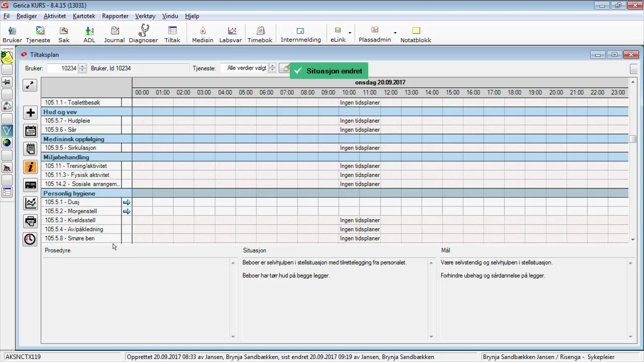The width and height of the screenshot is (644, 362).
Task: Open the Rapporter menu
Action: [115, 16]
